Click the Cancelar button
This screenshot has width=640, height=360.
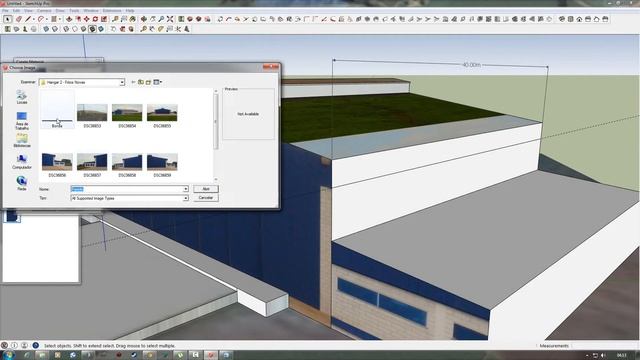click(x=206, y=198)
